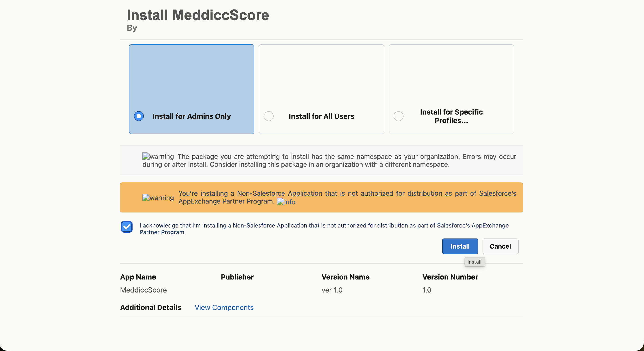
Task: Cancel the package installation
Action: pyautogui.click(x=500, y=246)
